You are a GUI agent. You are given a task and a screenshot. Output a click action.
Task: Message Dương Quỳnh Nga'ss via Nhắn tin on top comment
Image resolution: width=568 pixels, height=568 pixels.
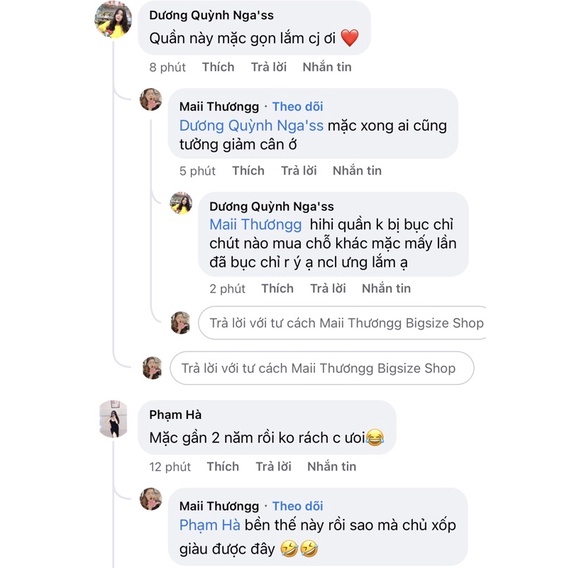327,67
